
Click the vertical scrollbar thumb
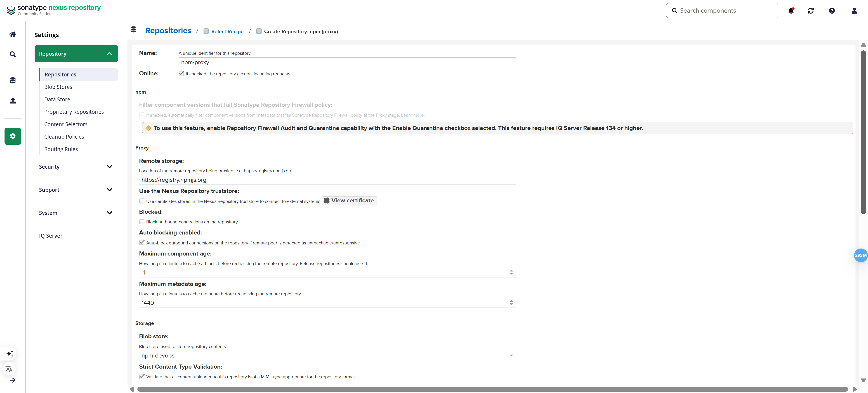[x=863, y=132]
